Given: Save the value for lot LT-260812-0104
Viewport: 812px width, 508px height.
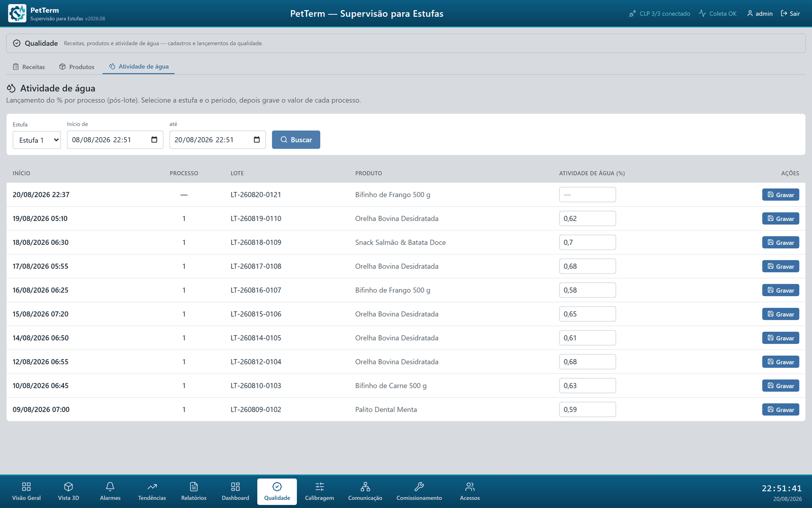Looking at the screenshot, I should 781,362.
